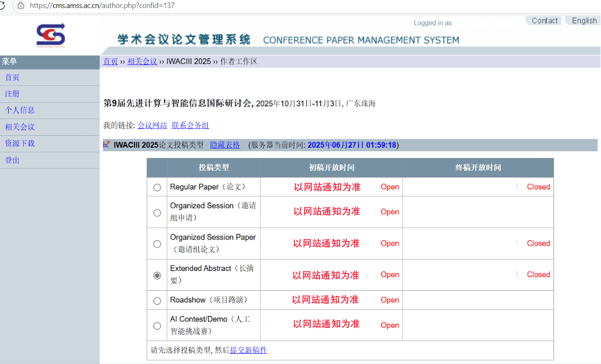The image size is (601, 364).
Task: Select the Regular Paper radio button
Action: tap(157, 187)
